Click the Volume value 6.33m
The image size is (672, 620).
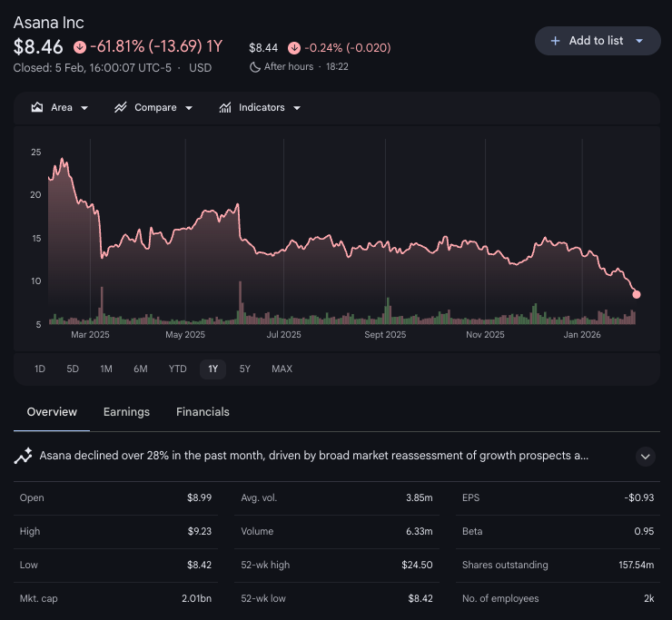[x=420, y=531]
